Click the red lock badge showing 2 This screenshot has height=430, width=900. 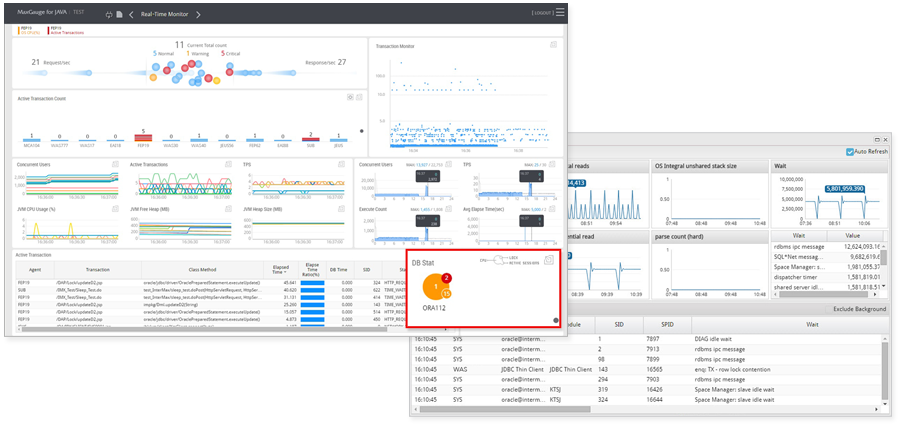pos(448,278)
